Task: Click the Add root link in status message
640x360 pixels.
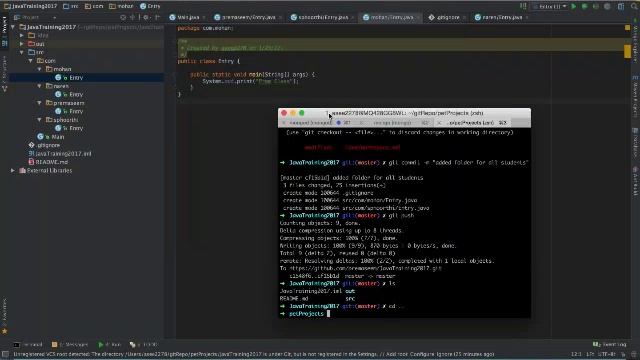Action: point(396,354)
